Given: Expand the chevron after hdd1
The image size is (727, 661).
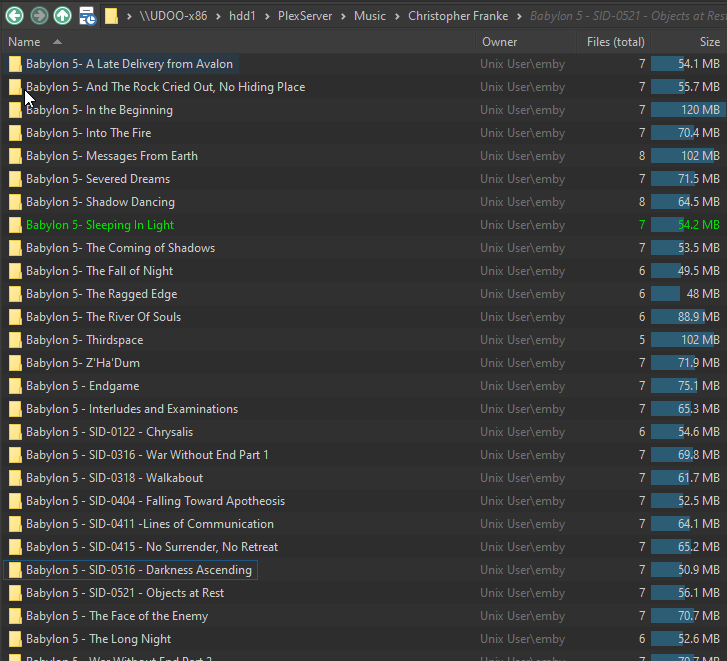Looking at the screenshot, I should pyautogui.click(x=267, y=17).
